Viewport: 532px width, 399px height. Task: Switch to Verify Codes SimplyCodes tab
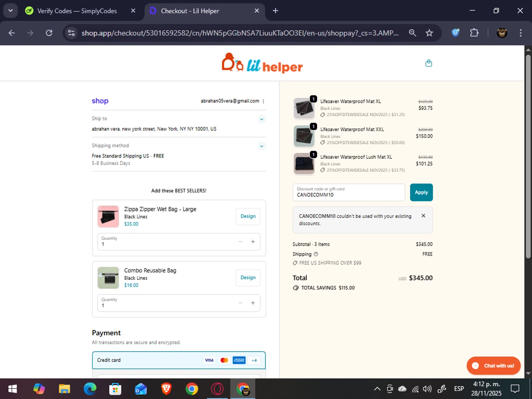(77, 11)
